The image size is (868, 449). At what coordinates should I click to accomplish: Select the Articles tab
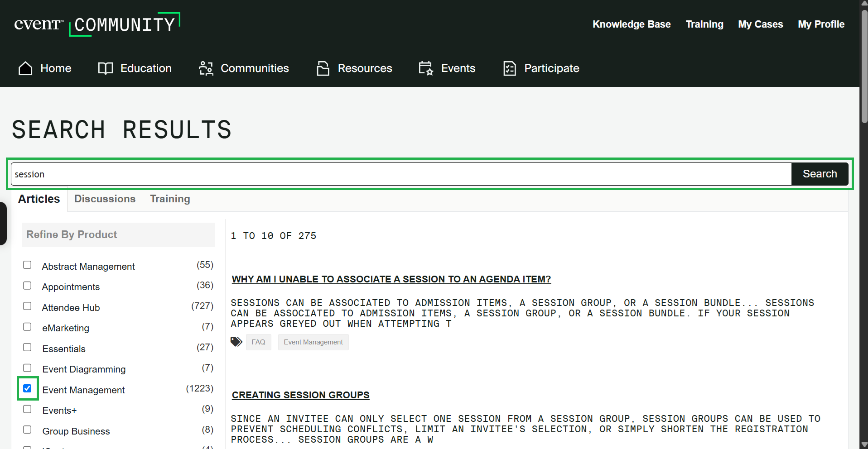39,199
